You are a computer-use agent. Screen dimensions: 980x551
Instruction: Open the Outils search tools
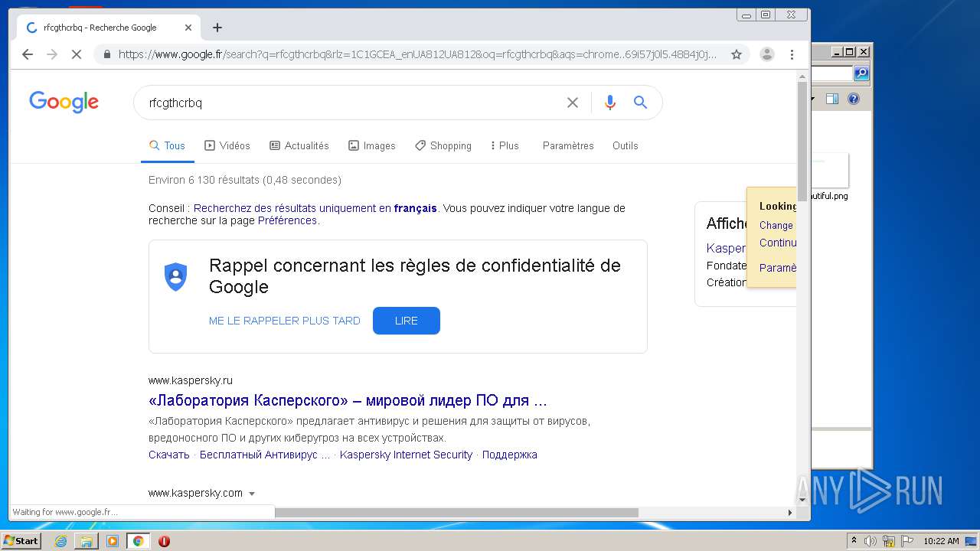pyautogui.click(x=625, y=145)
